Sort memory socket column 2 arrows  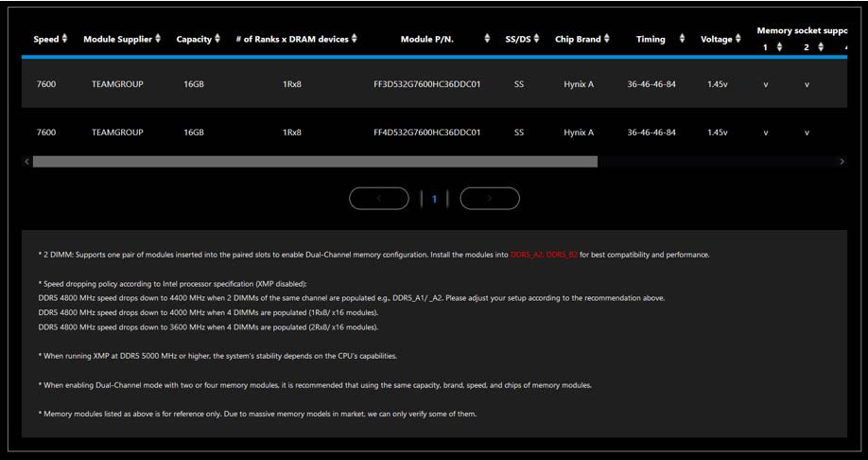click(821, 47)
